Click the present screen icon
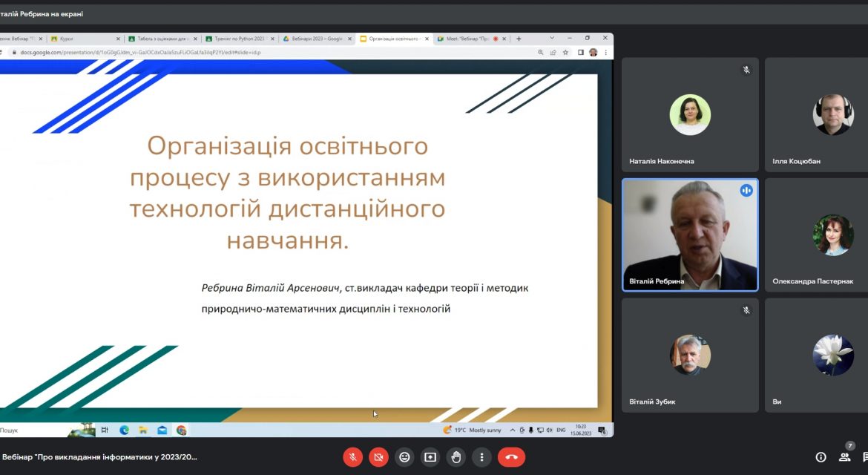This screenshot has width=868, height=475. pyautogui.click(x=430, y=457)
